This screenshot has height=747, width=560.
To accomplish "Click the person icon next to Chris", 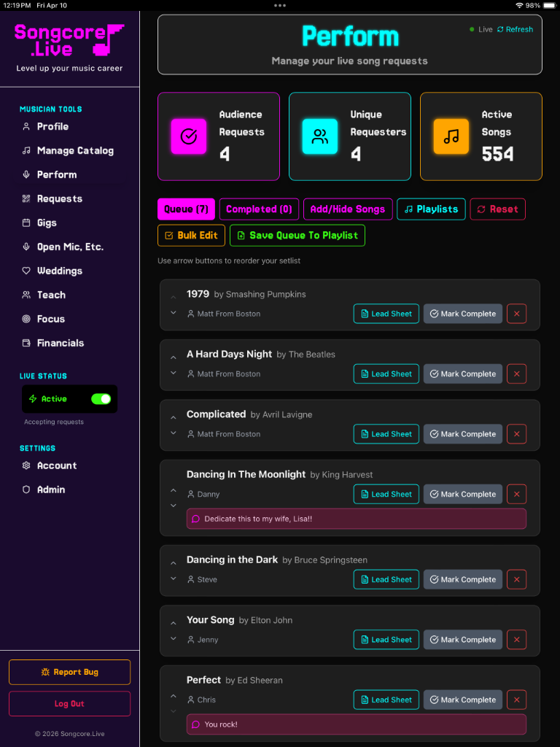I will pyautogui.click(x=191, y=700).
